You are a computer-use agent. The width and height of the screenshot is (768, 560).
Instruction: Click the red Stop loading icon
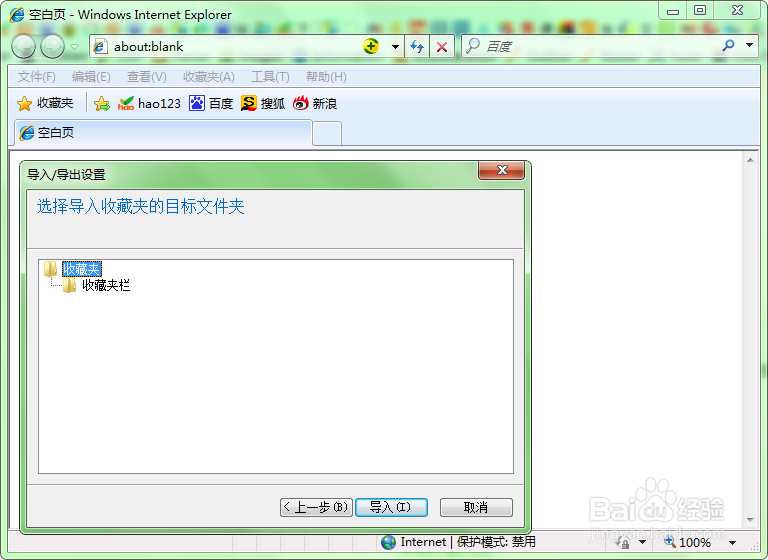pos(442,47)
